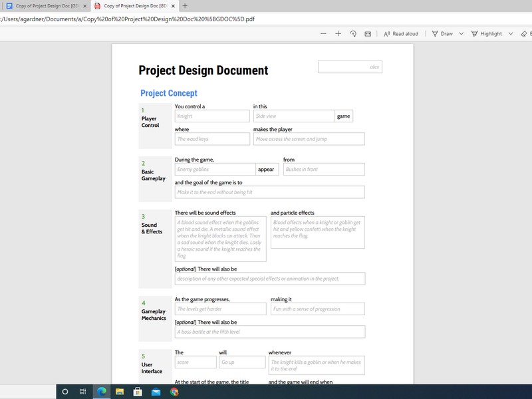Zoom in using the plus icon
Viewport: 532px width, 399px height.
338,33
